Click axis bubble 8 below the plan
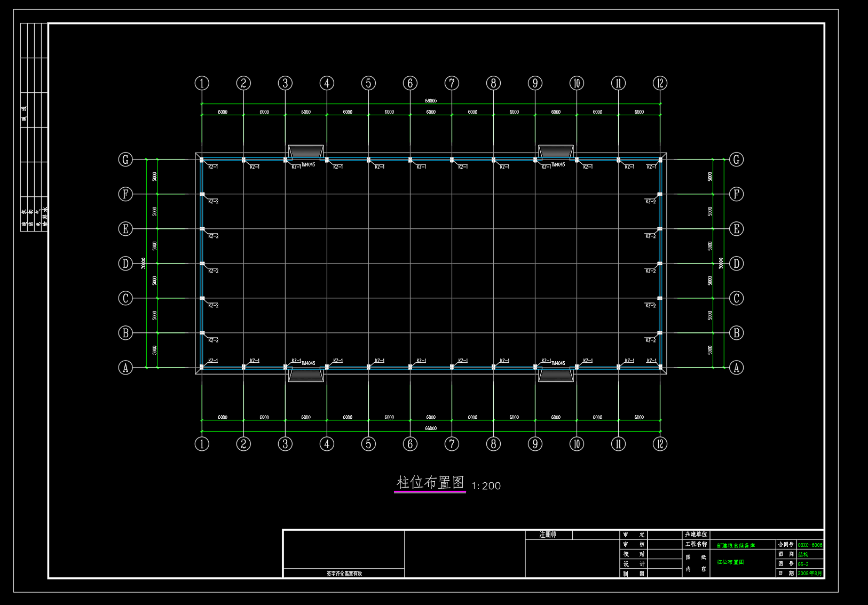The width and height of the screenshot is (868, 605). click(x=493, y=444)
